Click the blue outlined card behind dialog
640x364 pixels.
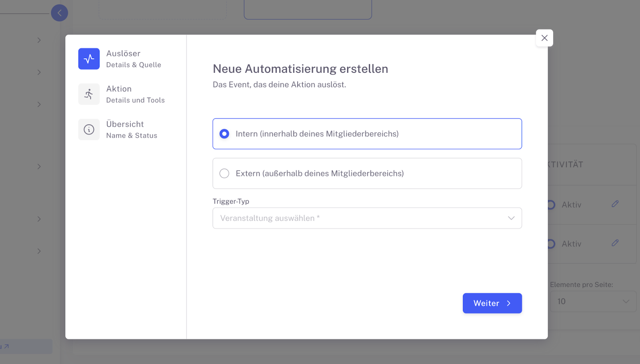point(308,10)
